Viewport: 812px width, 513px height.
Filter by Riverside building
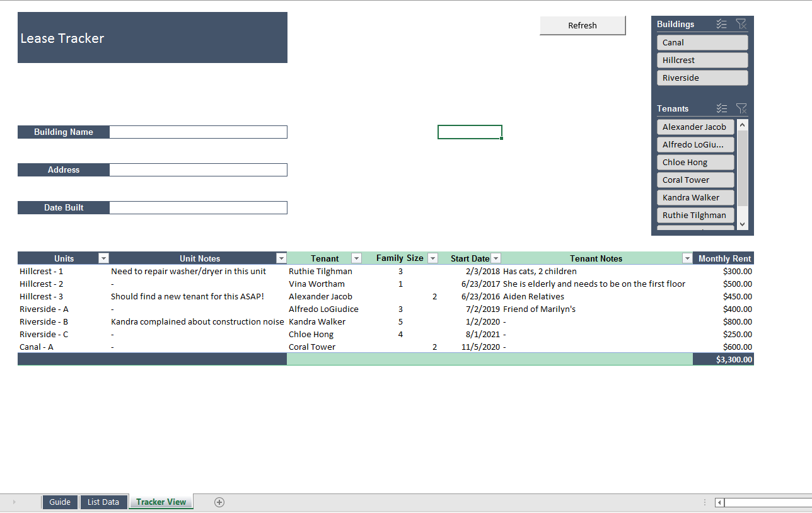click(702, 78)
